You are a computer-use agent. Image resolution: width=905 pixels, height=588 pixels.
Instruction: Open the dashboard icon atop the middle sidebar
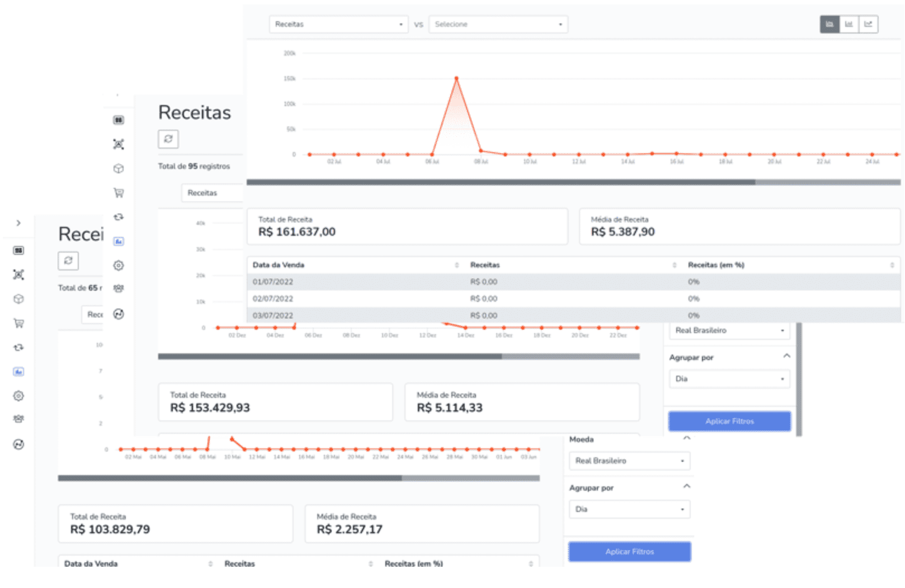pos(119,120)
